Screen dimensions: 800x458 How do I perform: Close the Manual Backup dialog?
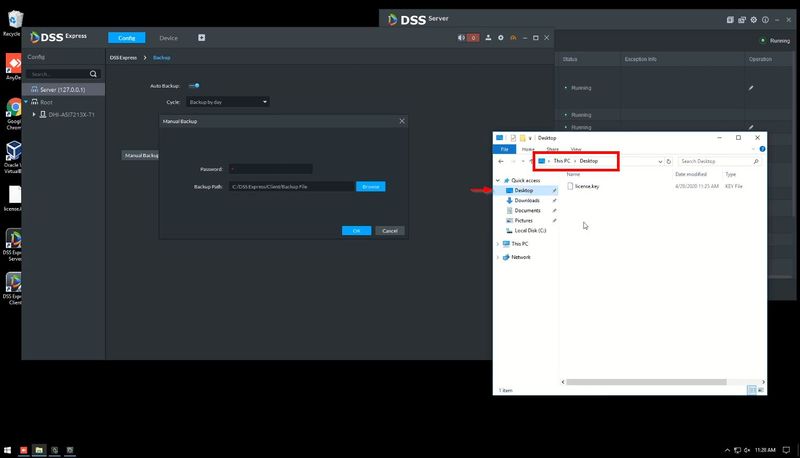tap(402, 121)
